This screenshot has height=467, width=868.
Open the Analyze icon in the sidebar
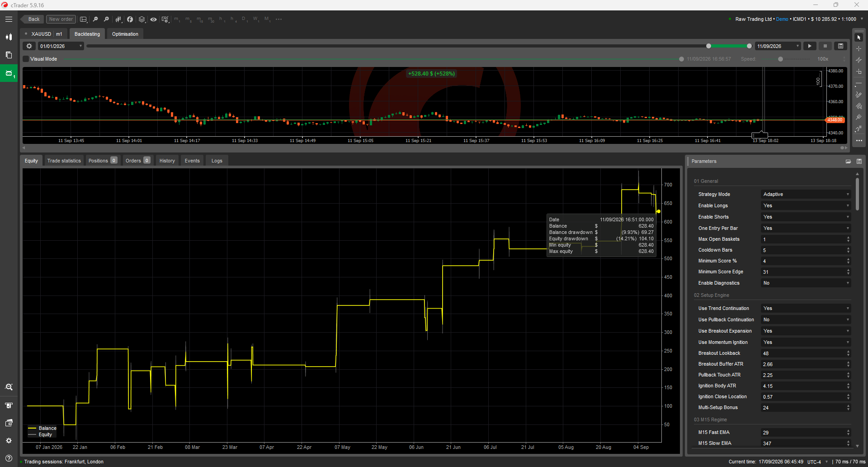9,387
